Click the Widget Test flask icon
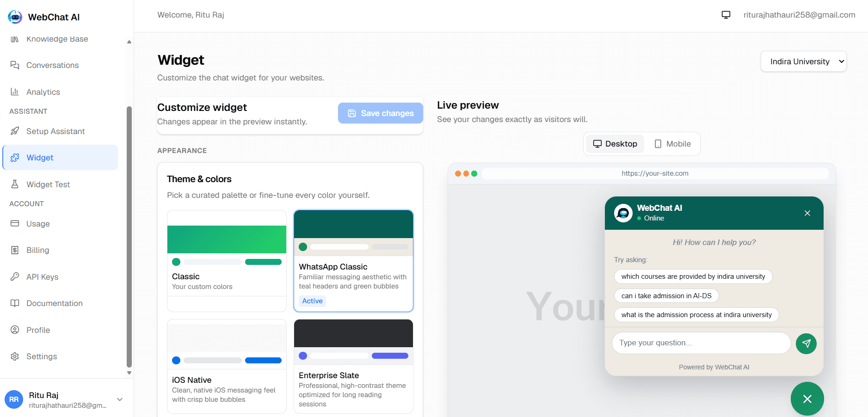 click(x=15, y=184)
